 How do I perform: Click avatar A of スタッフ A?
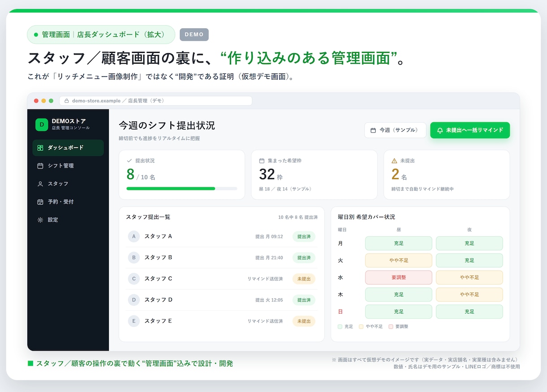[x=134, y=236]
